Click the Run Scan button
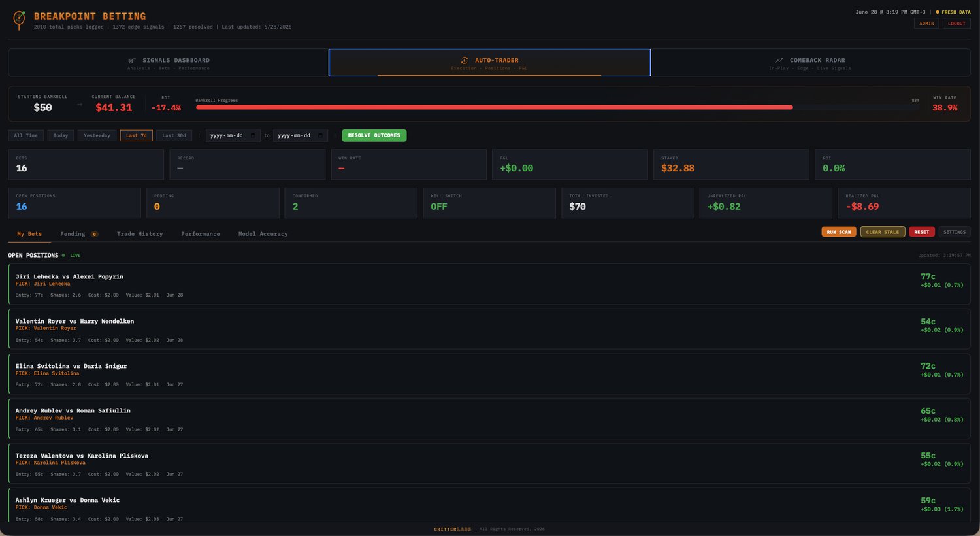 tap(839, 232)
